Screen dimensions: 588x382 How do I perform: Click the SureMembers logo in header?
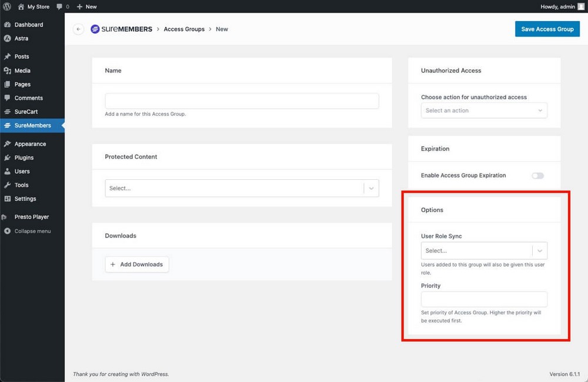(122, 29)
